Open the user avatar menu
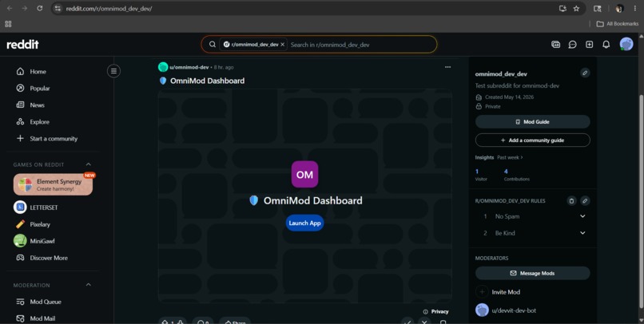Image resolution: width=644 pixels, height=324 pixels. tap(626, 45)
